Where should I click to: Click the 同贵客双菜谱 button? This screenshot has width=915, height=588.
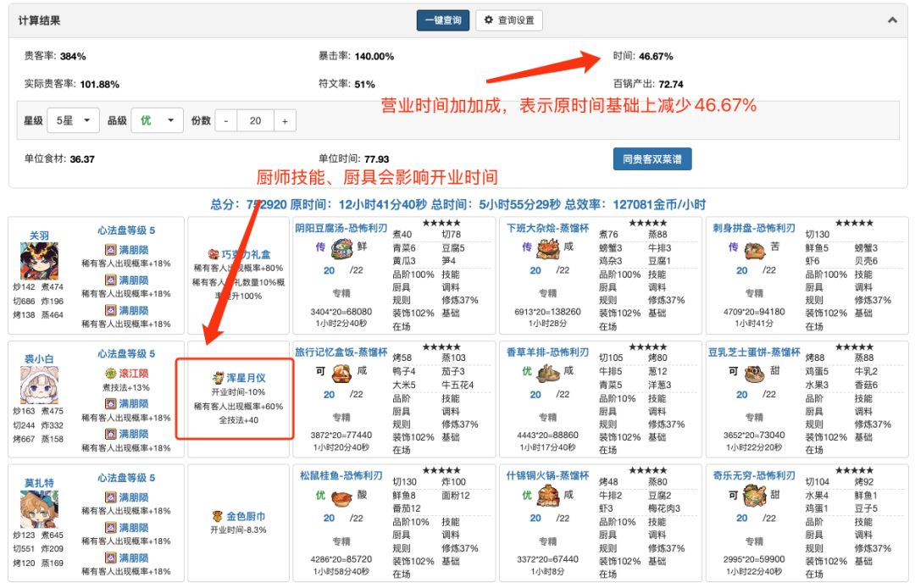tap(652, 159)
